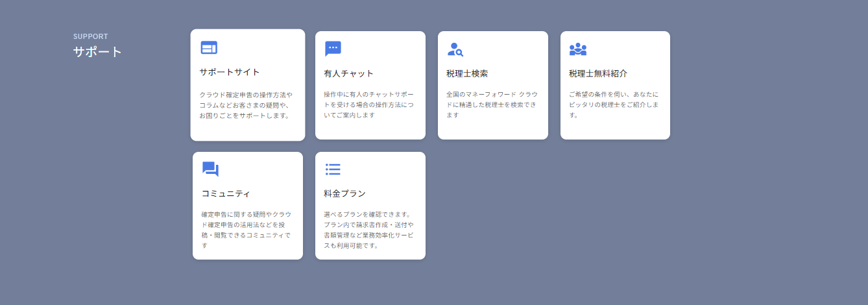
Task: Click the description starting 選べるプランを確認
Action: pos(368,230)
